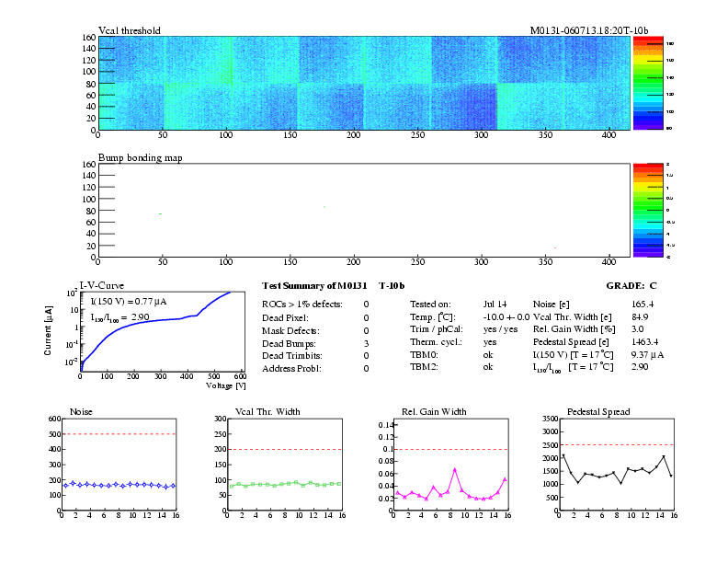This screenshot has width=728, height=563.
Task: Click the 'Temp. [°C]:' label
Action: tap(433, 317)
